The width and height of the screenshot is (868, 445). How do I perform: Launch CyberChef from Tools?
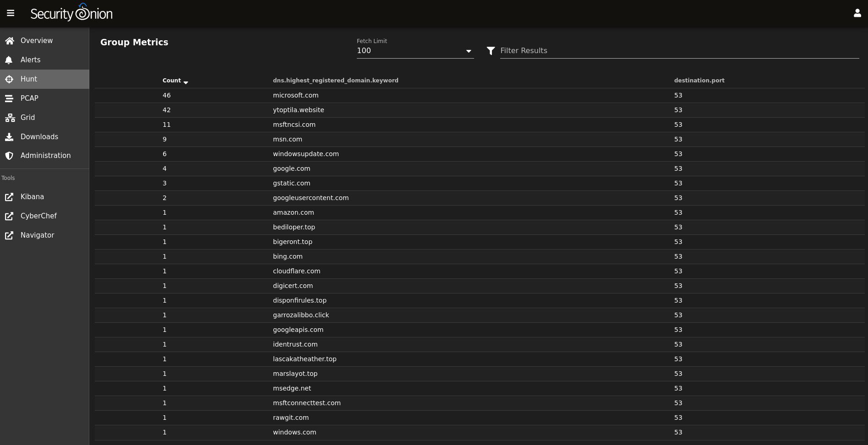(44, 216)
